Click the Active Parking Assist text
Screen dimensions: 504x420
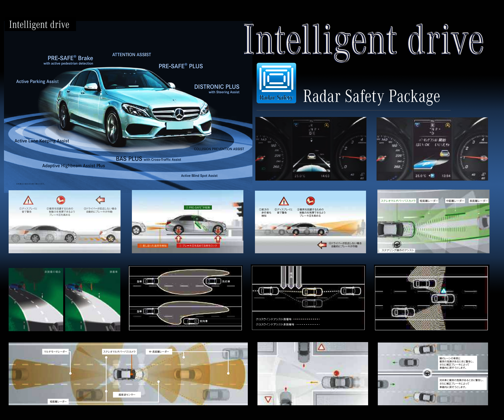[37, 81]
